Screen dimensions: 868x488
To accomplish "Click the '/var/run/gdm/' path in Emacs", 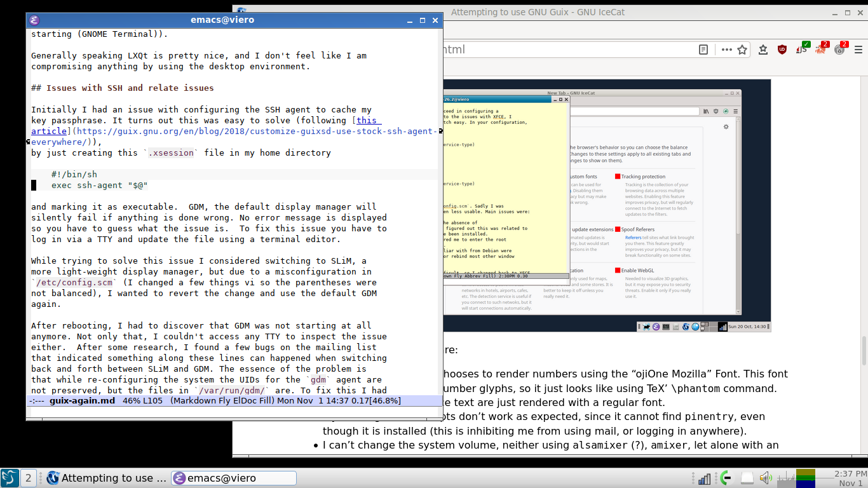I will 232,390.
